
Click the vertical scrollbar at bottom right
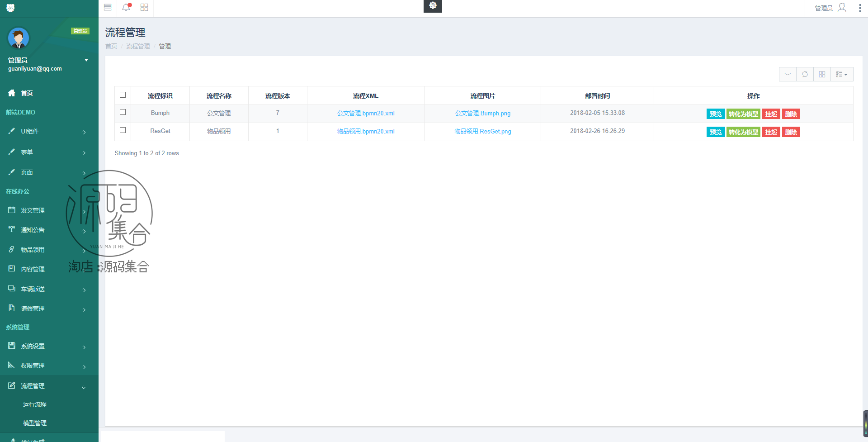pos(865,423)
